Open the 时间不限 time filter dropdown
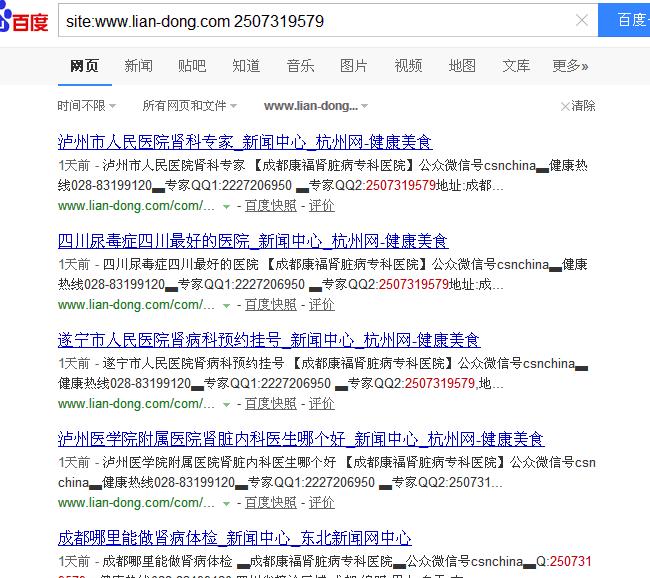This screenshot has height=578, width=650. coord(87,106)
